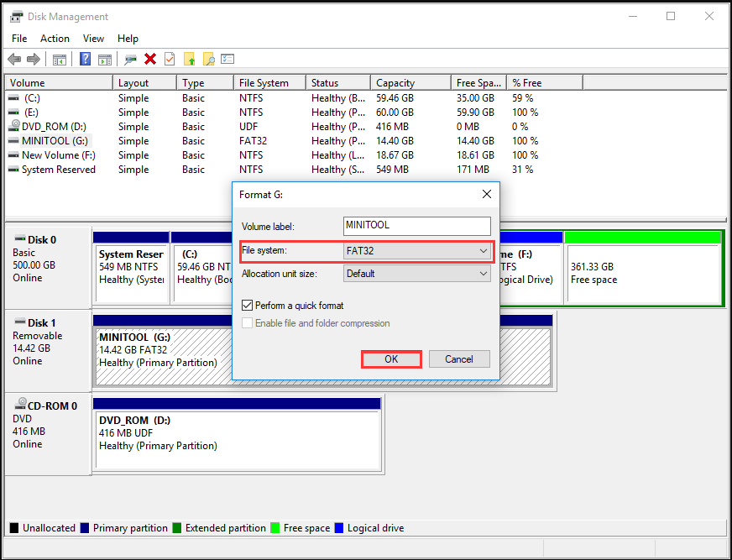732x560 pixels.
Task: Select MINITOOL (G:) in the volume list
Action: [x=55, y=141]
